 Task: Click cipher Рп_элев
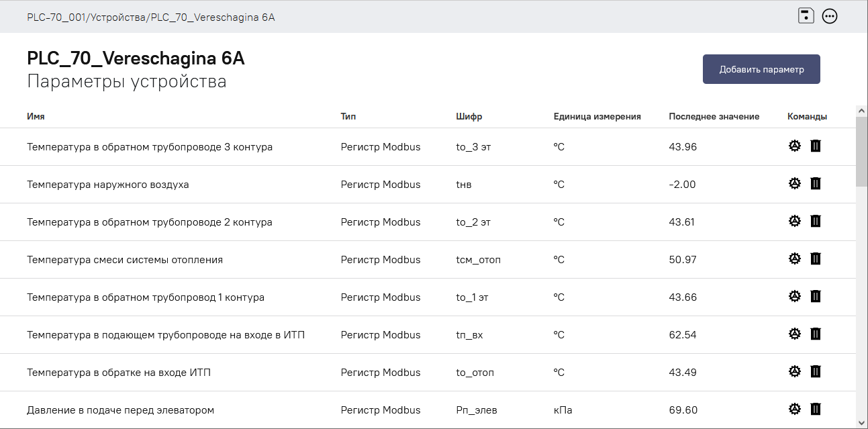point(477,410)
